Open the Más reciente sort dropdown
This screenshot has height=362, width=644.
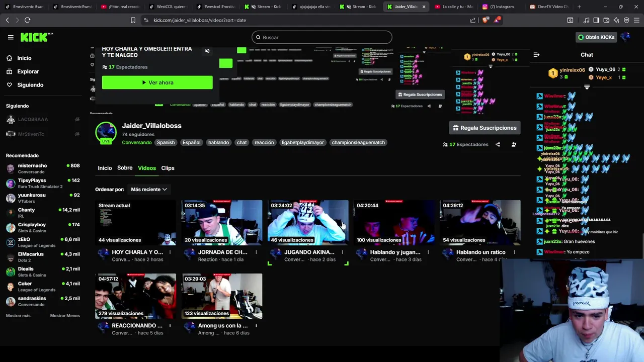tap(149, 190)
